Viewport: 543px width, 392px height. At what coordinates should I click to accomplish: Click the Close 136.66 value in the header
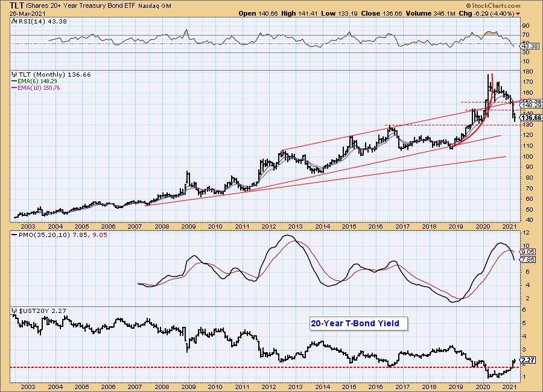point(381,13)
